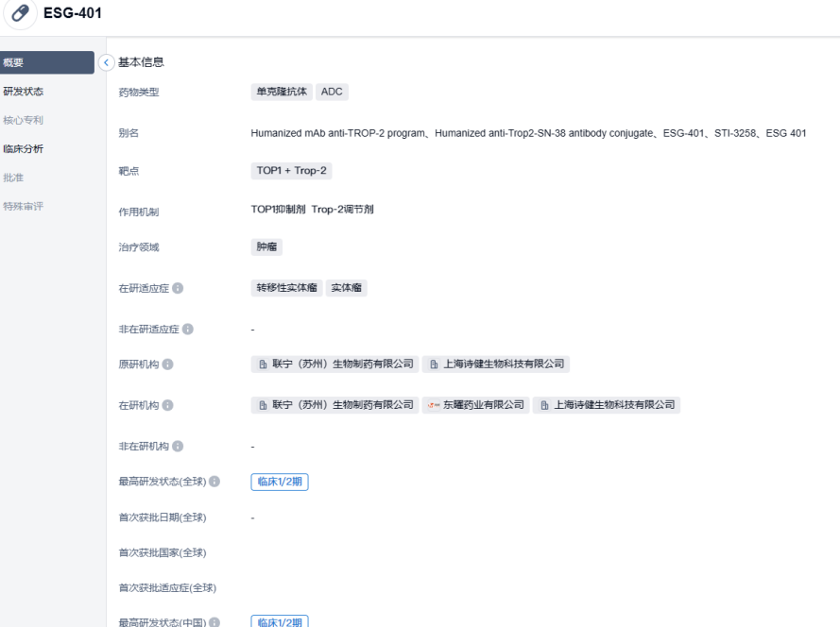Screen dimensions: 840x627
Task: Open the 概要 sidebar tab
Action: coord(47,63)
